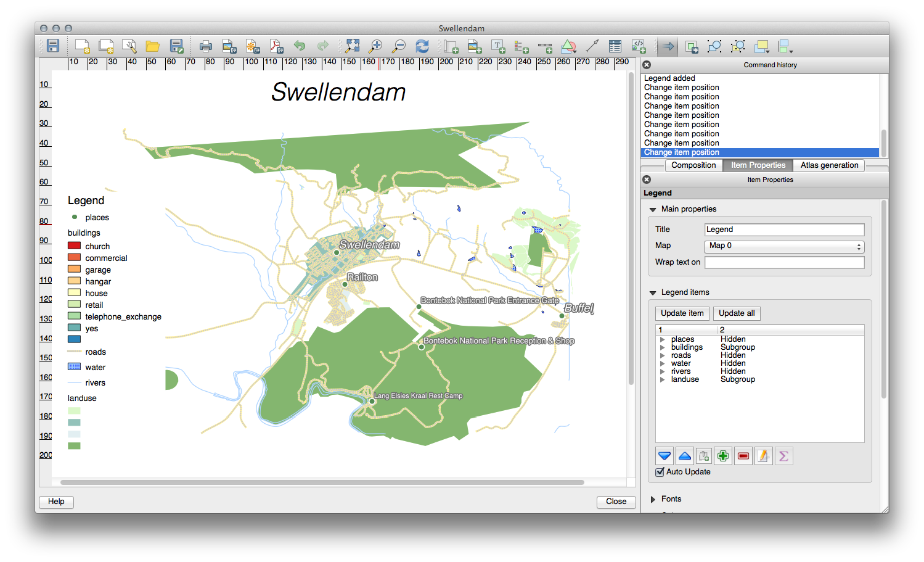Refresh the composer view

(422, 46)
